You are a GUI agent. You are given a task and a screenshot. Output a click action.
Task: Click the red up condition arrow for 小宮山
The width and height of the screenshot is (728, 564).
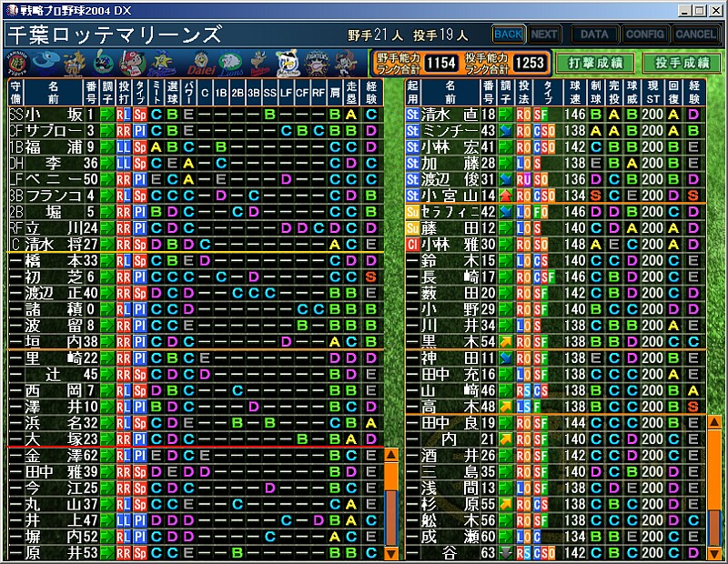[505, 196]
